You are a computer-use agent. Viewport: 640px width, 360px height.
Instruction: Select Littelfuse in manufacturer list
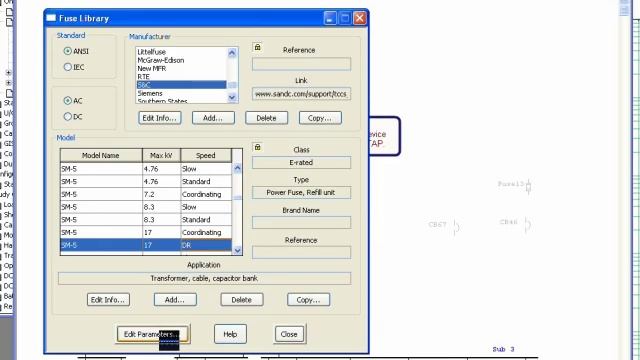point(181,52)
